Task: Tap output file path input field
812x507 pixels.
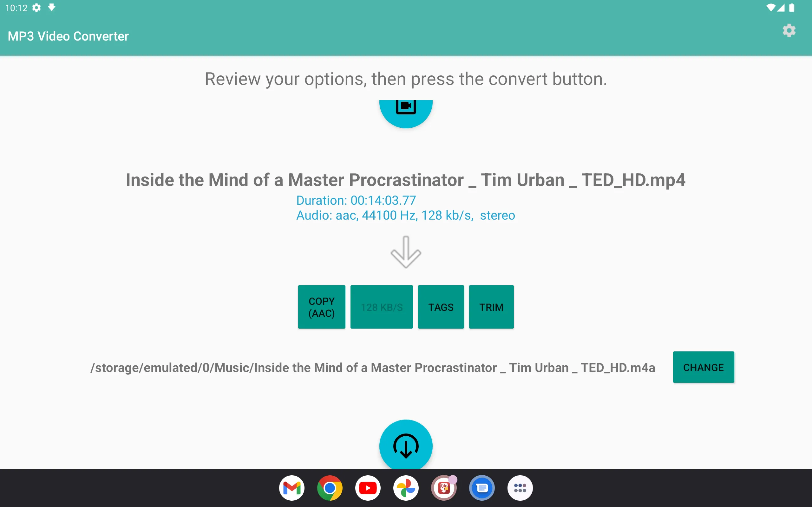Action: point(374,367)
